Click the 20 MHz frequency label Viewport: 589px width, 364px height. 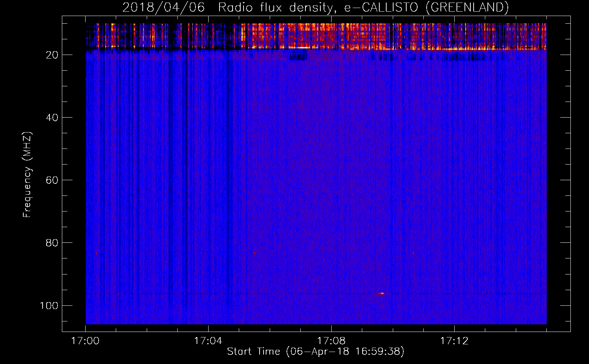pyautogui.click(x=52, y=55)
